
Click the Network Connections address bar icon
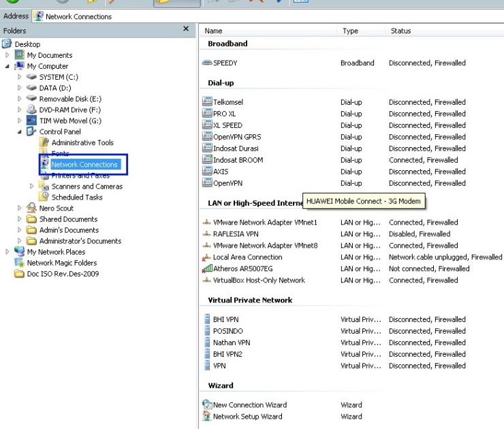39,16
